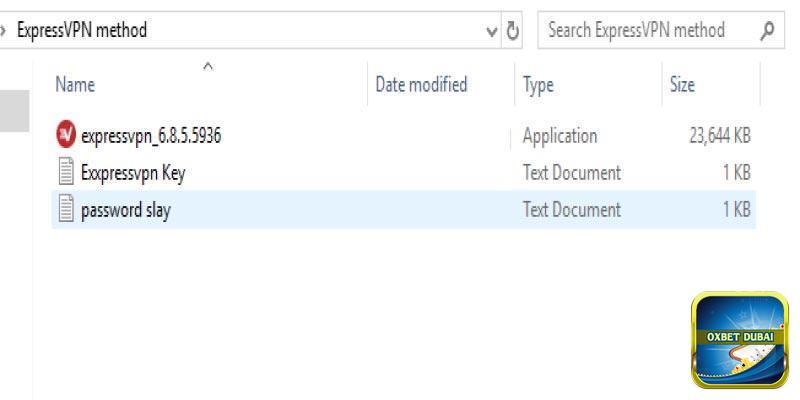This screenshot has width=800, height=400.
Task: Sort files by Date modified column
Action: pyautogui.click(x=421, y=85)
